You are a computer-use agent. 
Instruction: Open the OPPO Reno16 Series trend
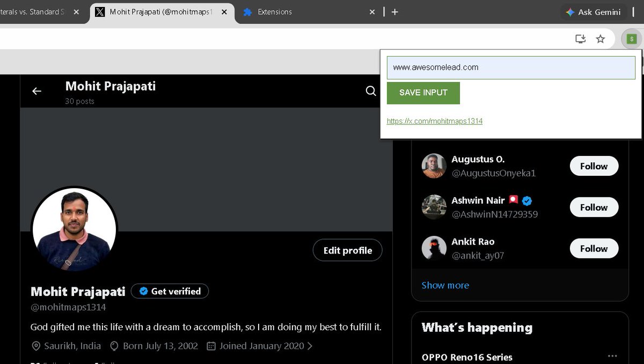pos(467,357)
